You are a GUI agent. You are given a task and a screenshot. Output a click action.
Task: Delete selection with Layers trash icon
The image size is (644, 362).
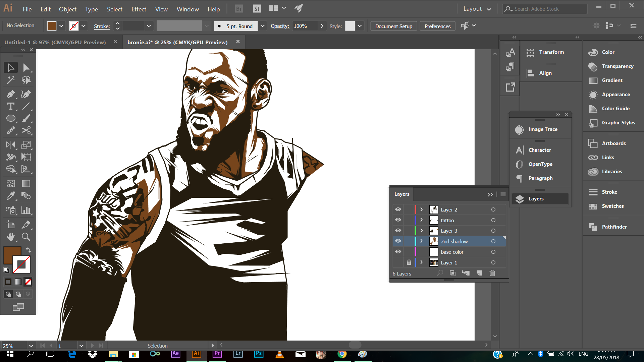click(492, 273)
